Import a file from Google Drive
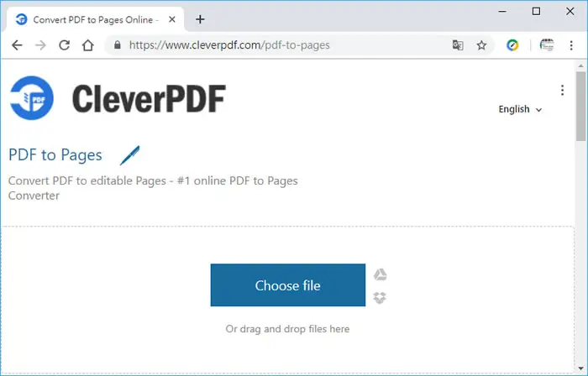 click(x=380, y=274)
